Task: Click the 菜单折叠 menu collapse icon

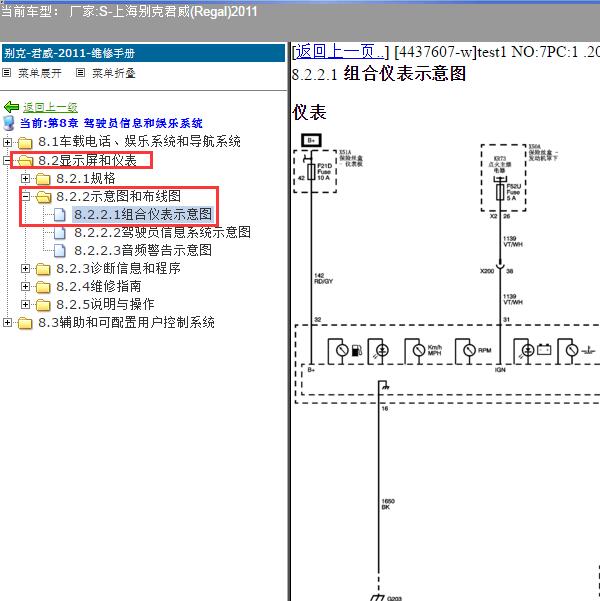Action: pos(80,72)
